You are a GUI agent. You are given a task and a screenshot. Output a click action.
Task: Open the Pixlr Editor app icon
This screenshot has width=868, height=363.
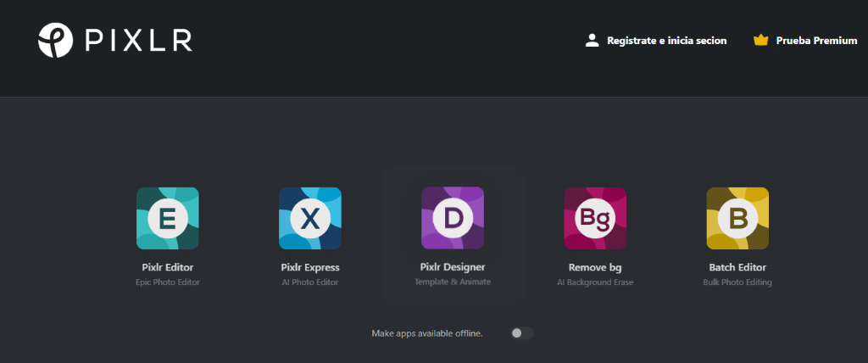(x=168, y=218)
